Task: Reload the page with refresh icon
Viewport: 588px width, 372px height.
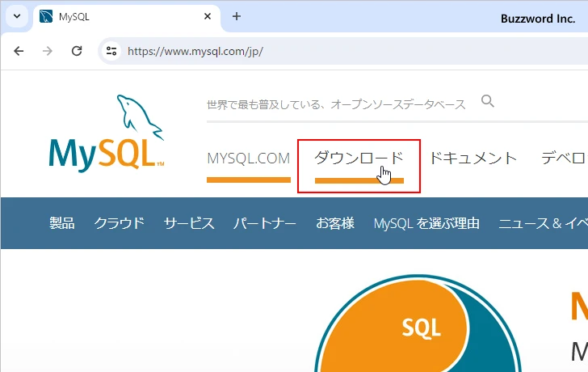Action: [77, 51]
